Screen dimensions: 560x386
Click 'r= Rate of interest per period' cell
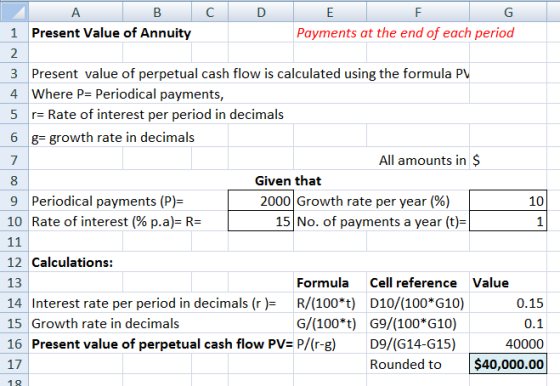pos(158,114)
